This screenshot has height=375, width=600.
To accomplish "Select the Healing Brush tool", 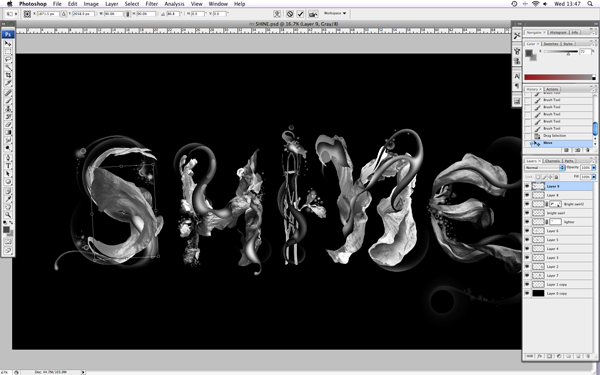I will (8, 93).
